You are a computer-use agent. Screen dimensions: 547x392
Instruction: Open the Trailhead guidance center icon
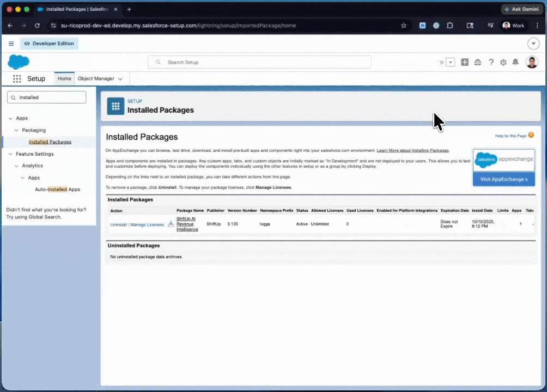(478, 62)
